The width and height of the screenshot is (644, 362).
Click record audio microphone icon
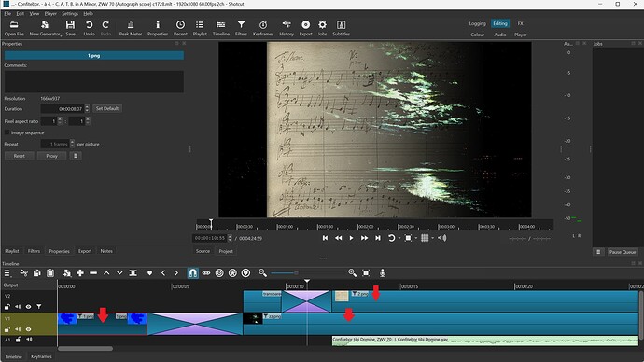click(x=383, y=273)
